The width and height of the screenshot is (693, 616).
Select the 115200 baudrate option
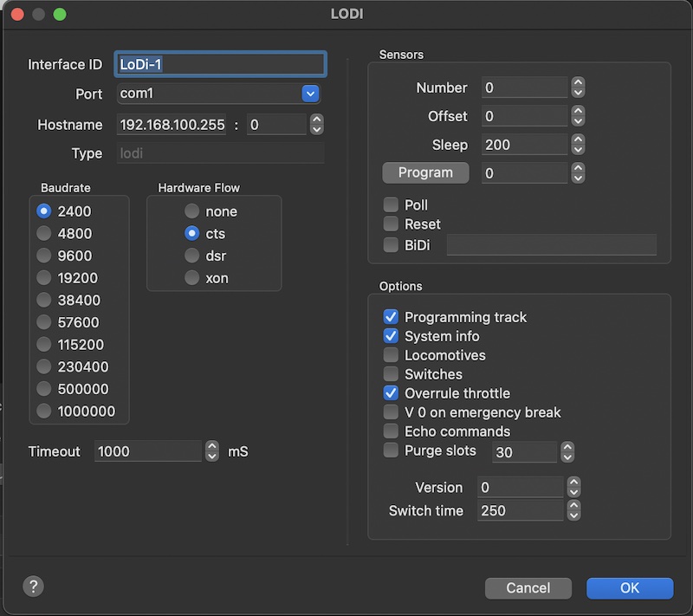point(43,345)
